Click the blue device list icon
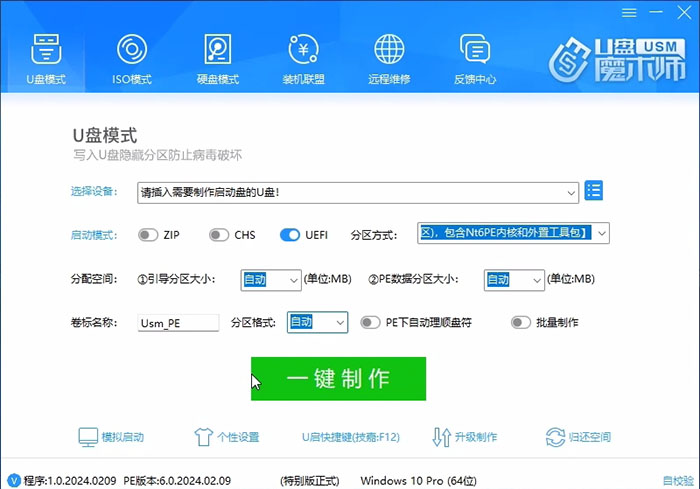Screen dimensions: 700x489 tap(594, 191)
